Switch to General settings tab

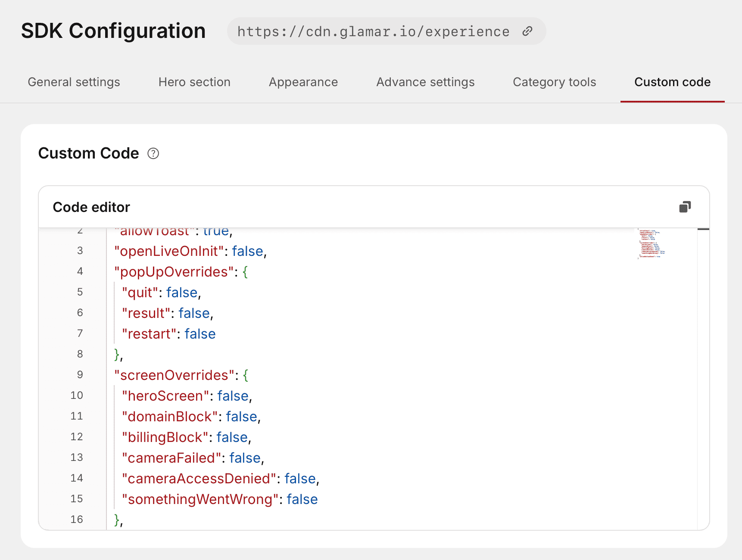[x=74, y=82]
